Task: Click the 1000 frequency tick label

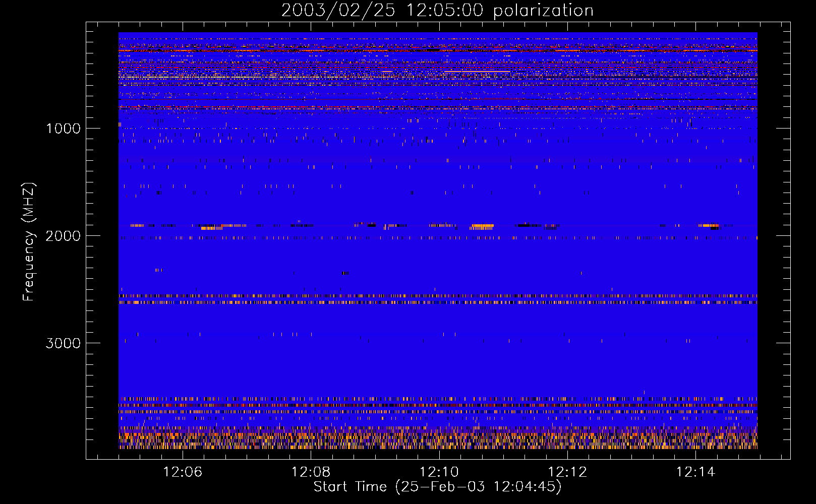Action: coord(63,129)
